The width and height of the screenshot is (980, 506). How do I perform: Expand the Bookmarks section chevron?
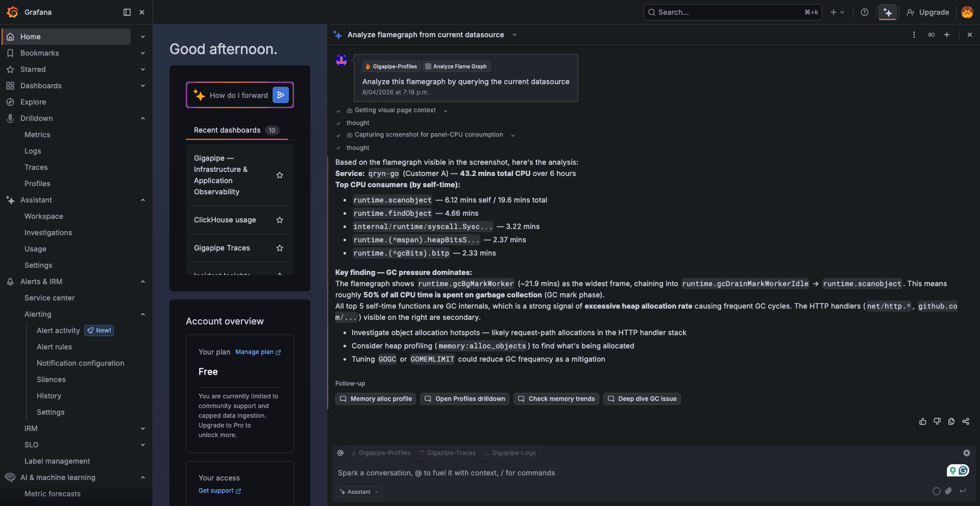coord(143,53)
